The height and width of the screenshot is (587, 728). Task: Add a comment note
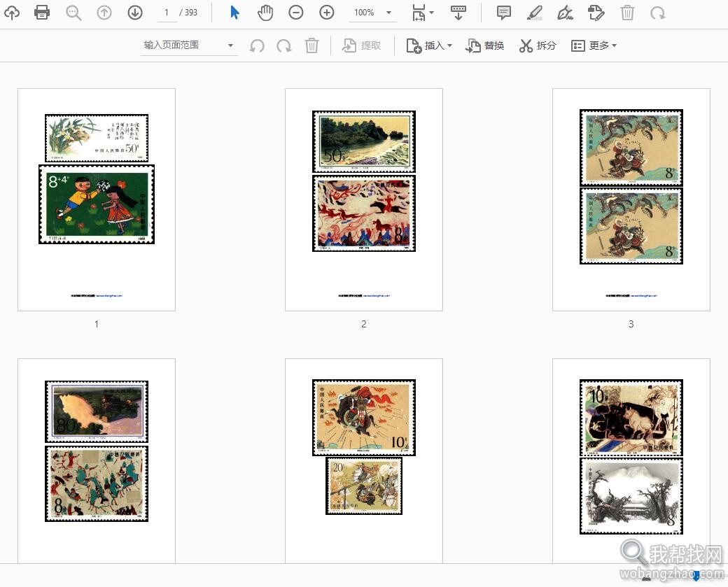coord(504,13)
